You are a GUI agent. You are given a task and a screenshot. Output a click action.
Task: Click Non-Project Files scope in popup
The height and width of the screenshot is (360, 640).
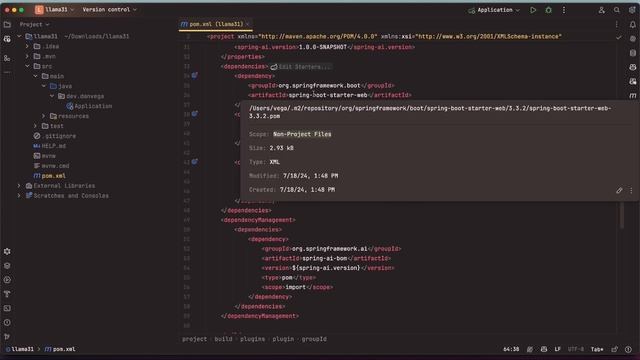302,134
